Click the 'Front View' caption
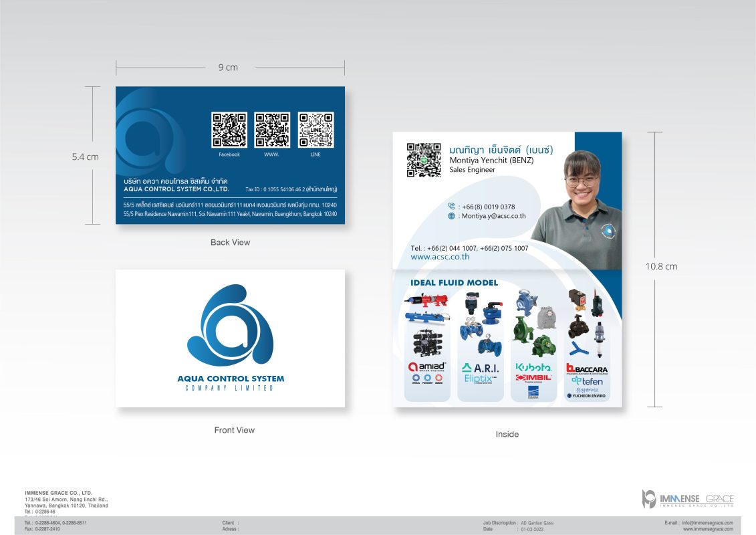 click(235, 430)
